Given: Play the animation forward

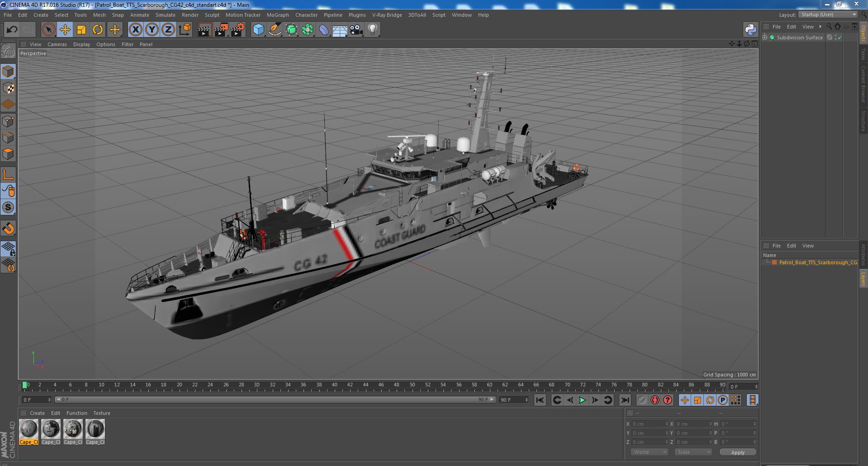Looking at the screenshot, I should 582,400.
